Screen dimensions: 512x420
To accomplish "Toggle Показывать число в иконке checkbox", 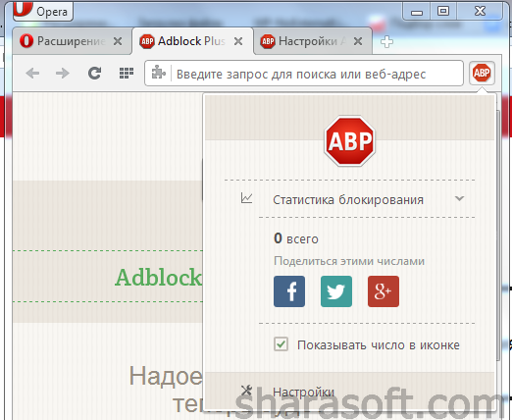I will coord(281,344).
